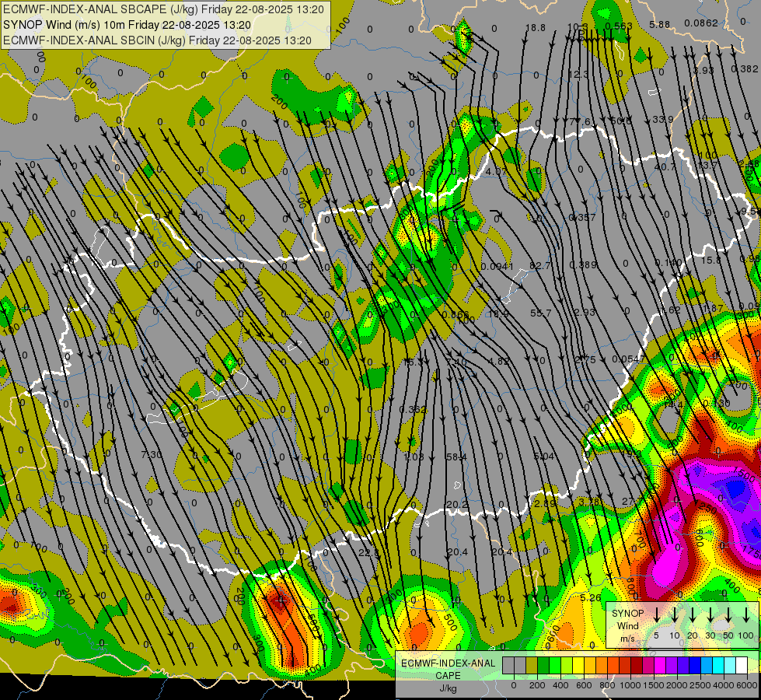Select the deep blue swatch in CAPE legend

694,666
